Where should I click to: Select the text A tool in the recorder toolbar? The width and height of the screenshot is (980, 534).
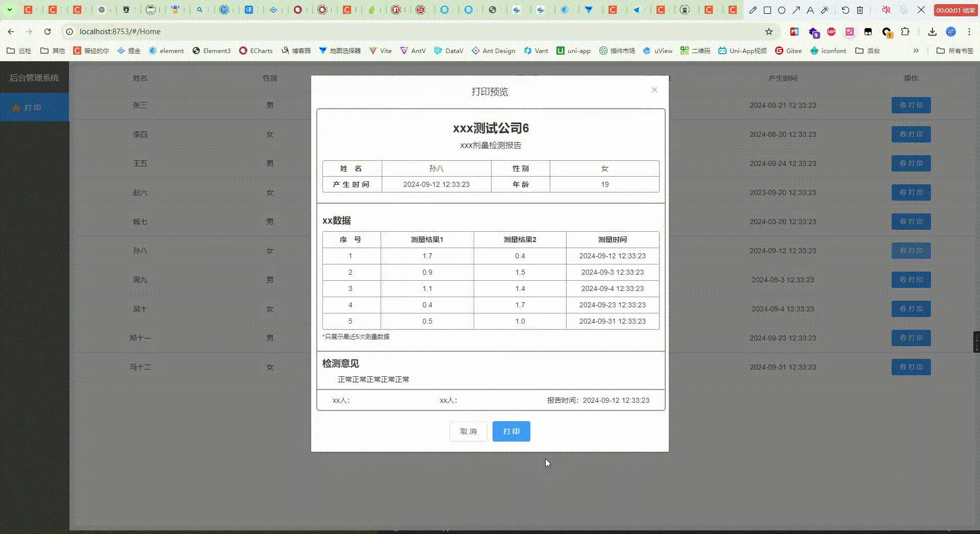(810, 10)
